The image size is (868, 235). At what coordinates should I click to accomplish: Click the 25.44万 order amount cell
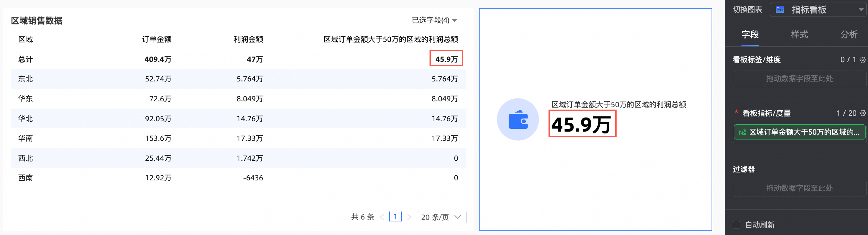pos(158,158)
